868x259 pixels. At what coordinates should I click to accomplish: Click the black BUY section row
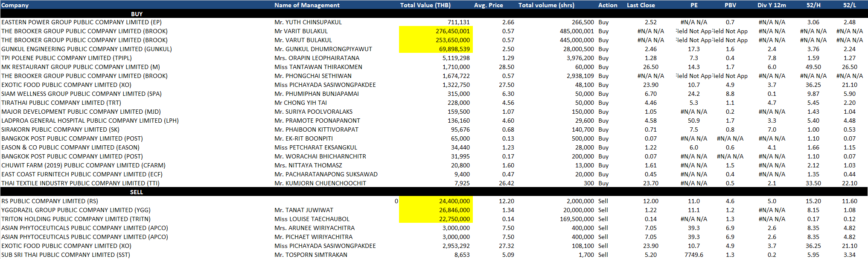coord(137,14)
